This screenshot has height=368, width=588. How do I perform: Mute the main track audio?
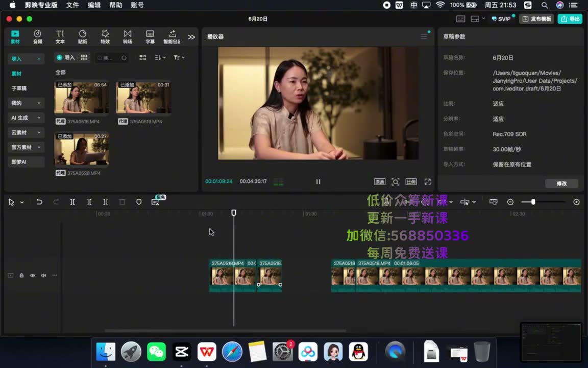pyautogui.click(x=43, y=275)
